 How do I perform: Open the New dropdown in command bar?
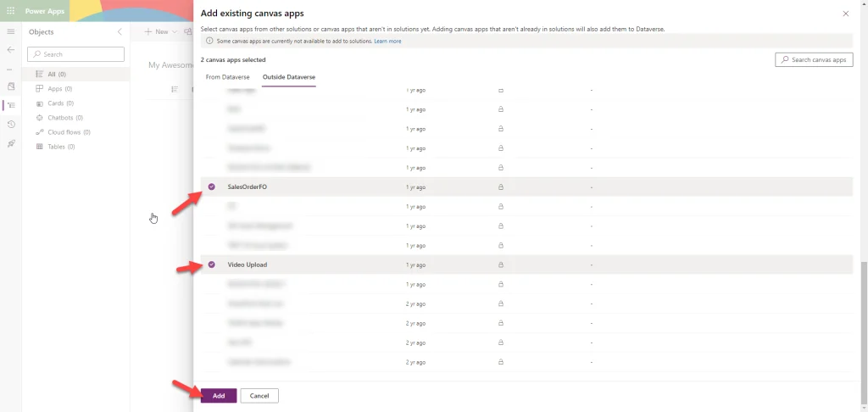point(160,31)
